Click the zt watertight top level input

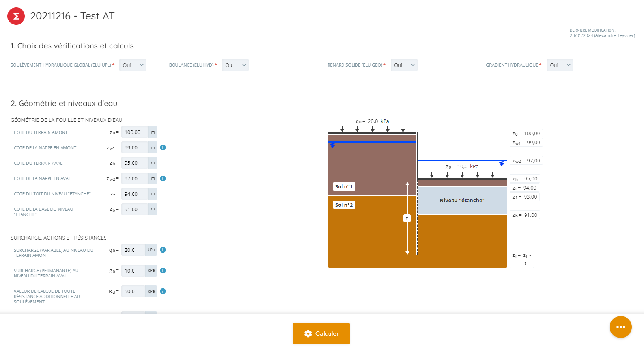pyautogui.click(x=135, y=194)
